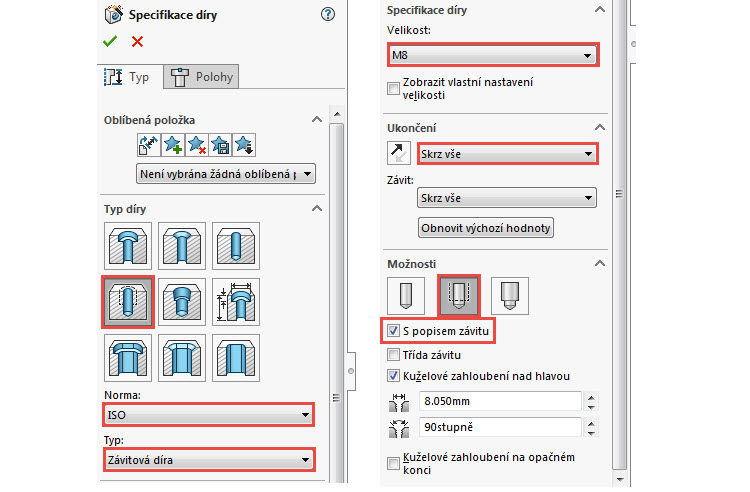Collapse the Specifikace díry section
Screen dimensions: 750x492
click(x=599, y=10)
